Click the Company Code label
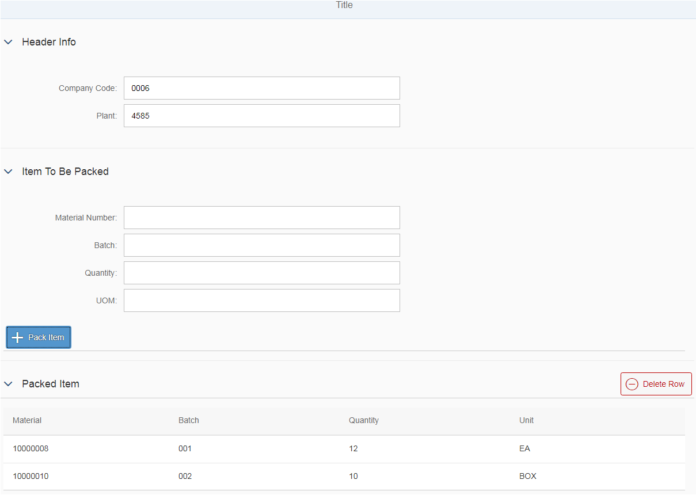696x495 pixels. pyautogui.click(x=88, y=88)
